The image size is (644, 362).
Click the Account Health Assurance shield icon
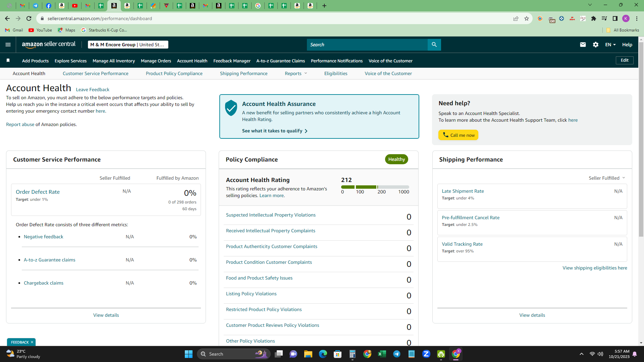(231, 108)
